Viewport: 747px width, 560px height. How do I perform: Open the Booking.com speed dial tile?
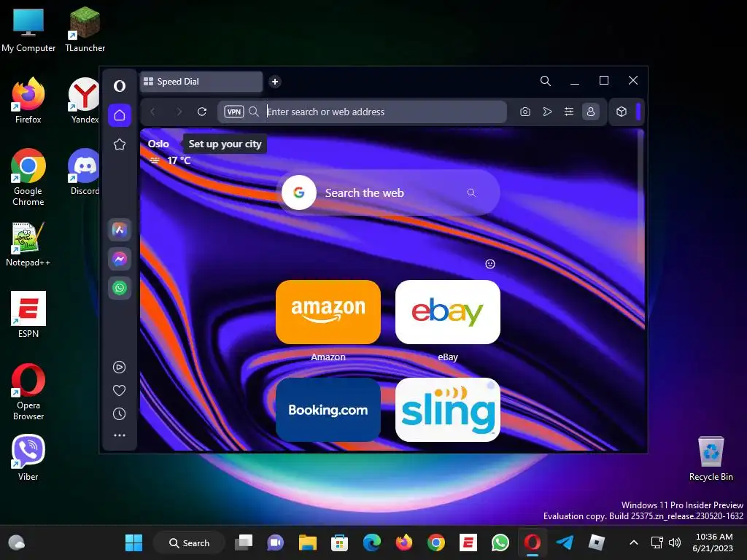328,410
